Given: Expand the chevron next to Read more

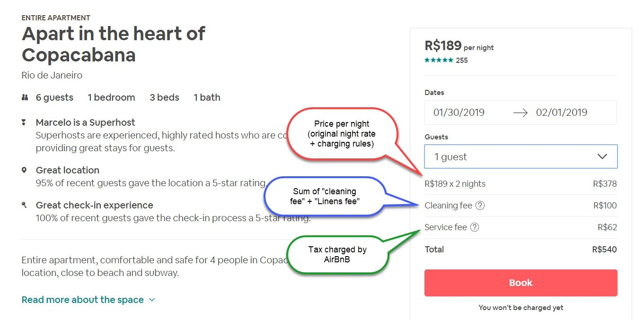Looking at the screenshot, I should (152, 300).
